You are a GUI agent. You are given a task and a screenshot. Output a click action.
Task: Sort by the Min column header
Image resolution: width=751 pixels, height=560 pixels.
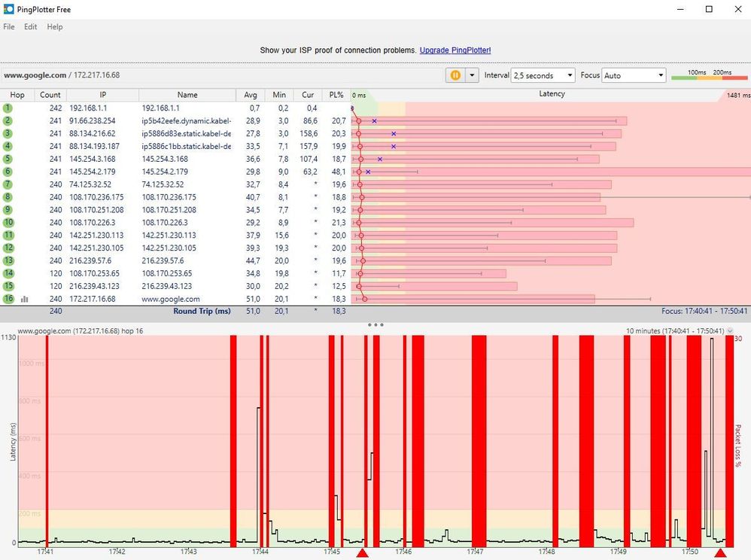click(279, 95)
